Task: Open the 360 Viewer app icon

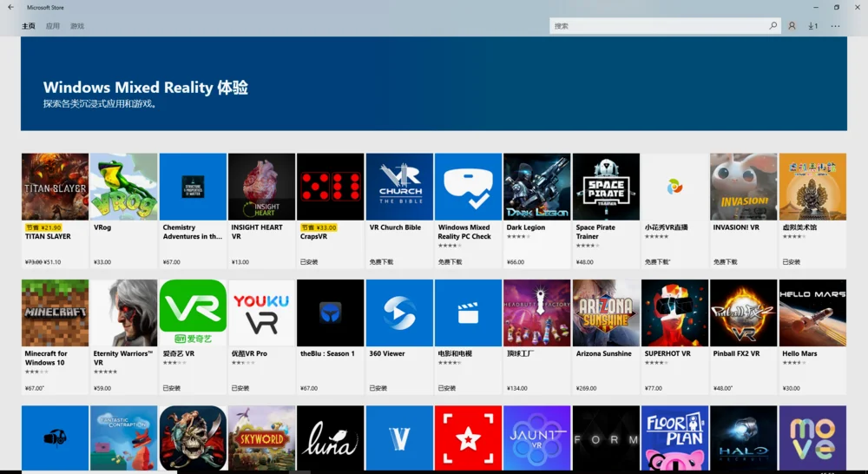Action: pos(399,313)
